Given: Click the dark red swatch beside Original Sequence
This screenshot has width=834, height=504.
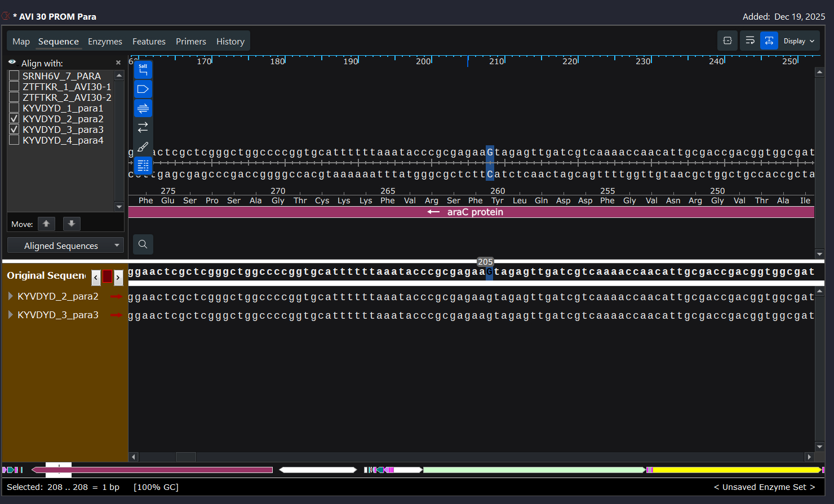Looking at the screenshot, I should point(107,276).
